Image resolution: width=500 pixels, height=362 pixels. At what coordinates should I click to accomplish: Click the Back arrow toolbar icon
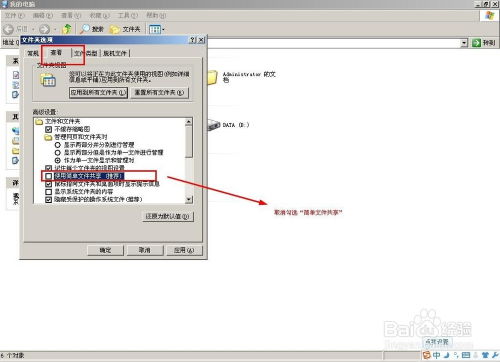coord(8,29)
